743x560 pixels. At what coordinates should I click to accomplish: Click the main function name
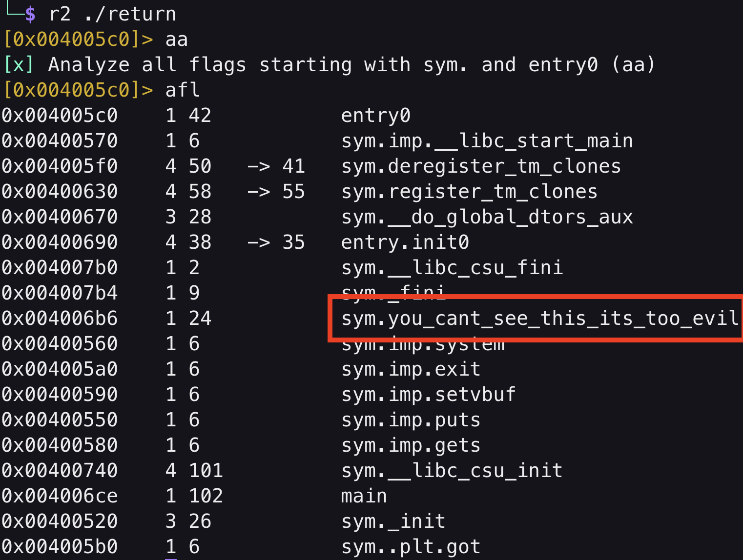point(364,496)
